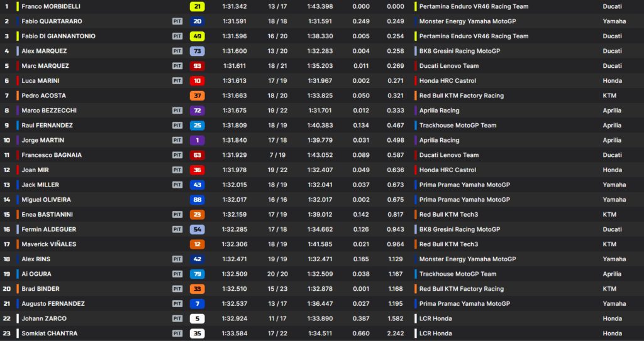Viewport: 644px width, 341px height.
Task: Click rider number badge 93 for Marc Marquez
Action: coord(197,66)
